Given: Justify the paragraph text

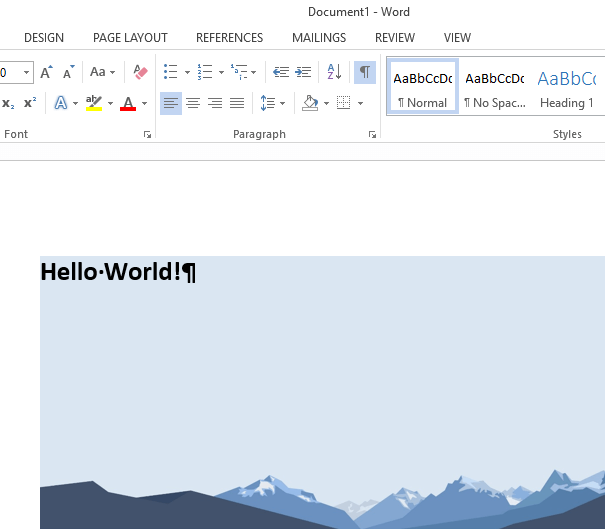Looking at the screenshot, I should (x=237, y=103).
